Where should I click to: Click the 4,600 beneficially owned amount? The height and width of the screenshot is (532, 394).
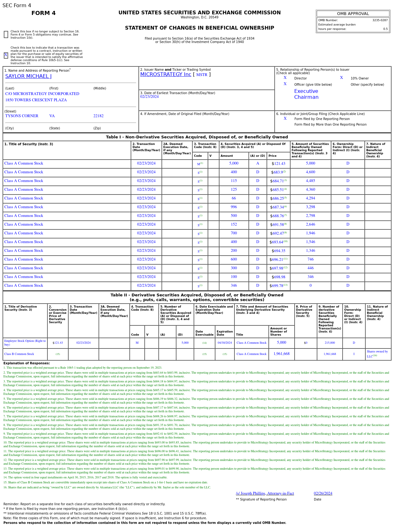tap(310, 172)
